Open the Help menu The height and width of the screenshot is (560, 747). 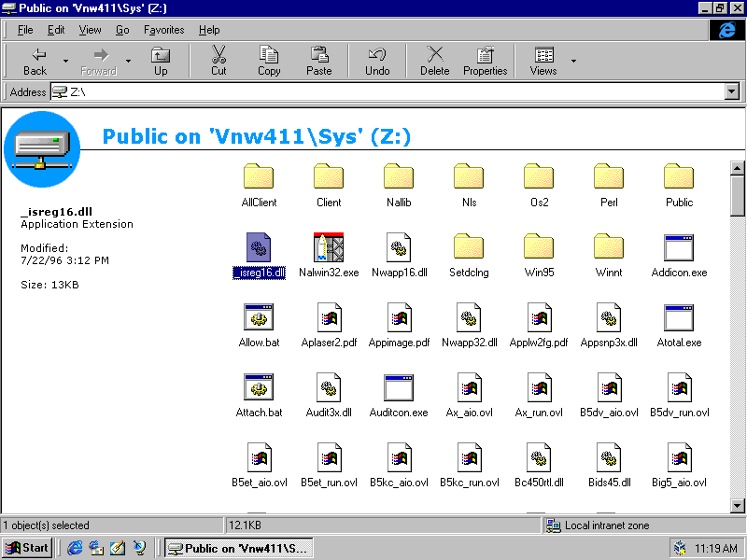pos(209,30)
